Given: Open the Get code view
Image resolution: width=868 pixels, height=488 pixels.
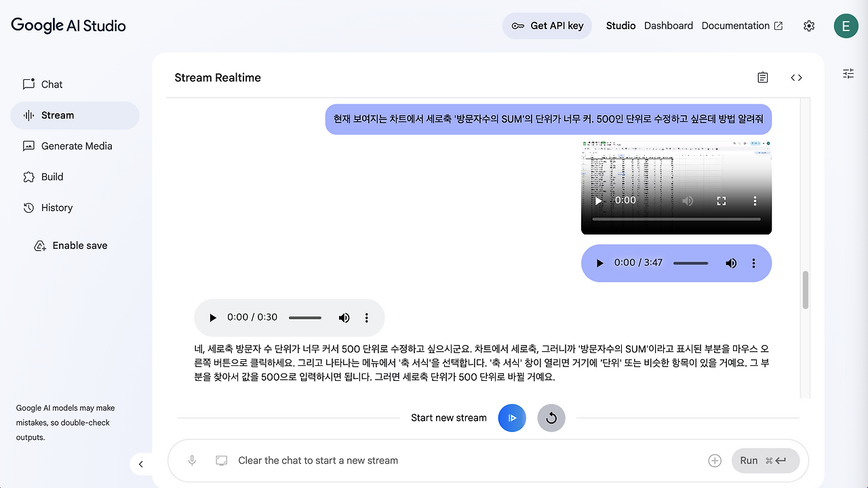Looking at the screenshot, I should tap(796, 77).
